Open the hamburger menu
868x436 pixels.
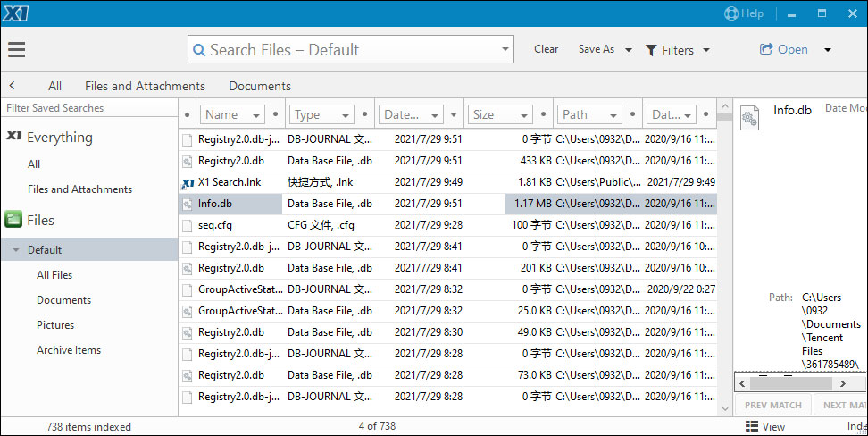point(17,49)
